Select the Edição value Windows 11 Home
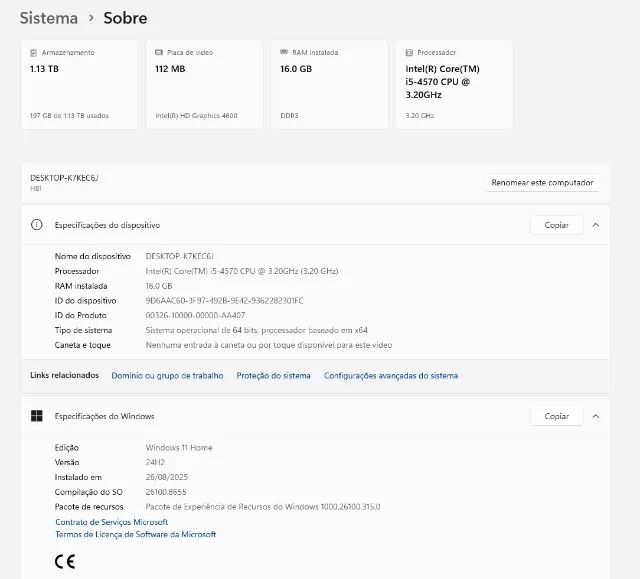 pyautogui.click(x=179, y=448)
